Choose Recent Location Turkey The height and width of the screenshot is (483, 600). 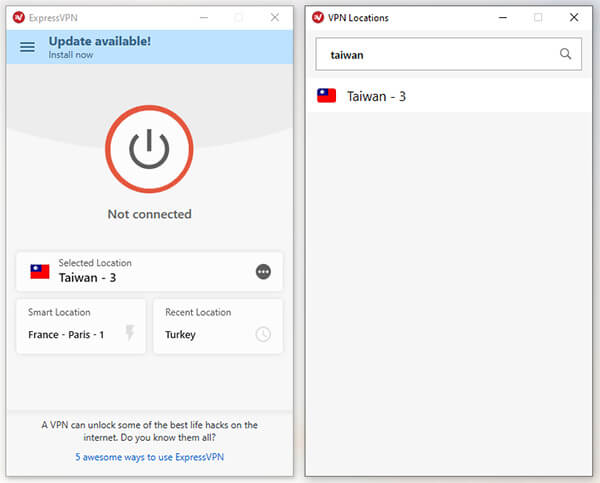(x=218, y=326)
